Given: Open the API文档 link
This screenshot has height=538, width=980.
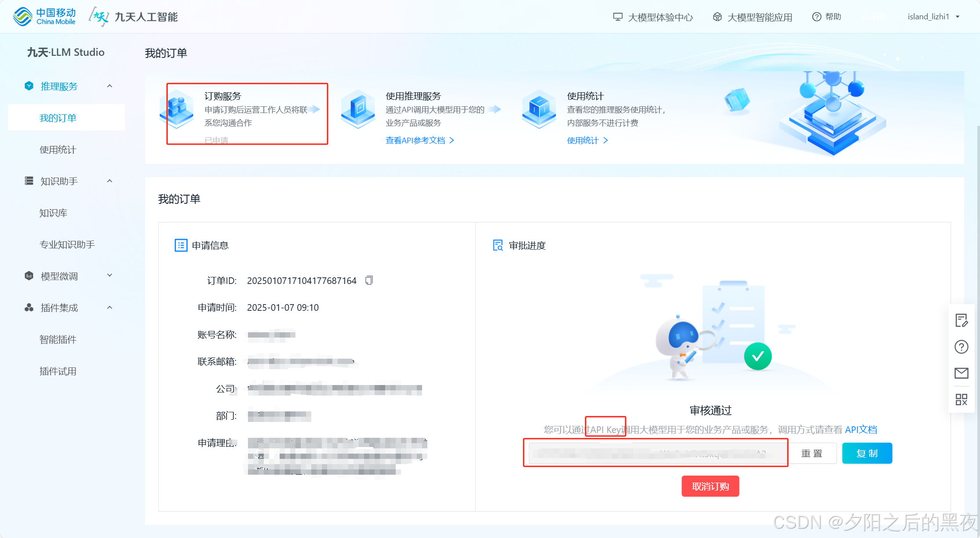Looking at the screenshot, I should (x=861, y=429).
